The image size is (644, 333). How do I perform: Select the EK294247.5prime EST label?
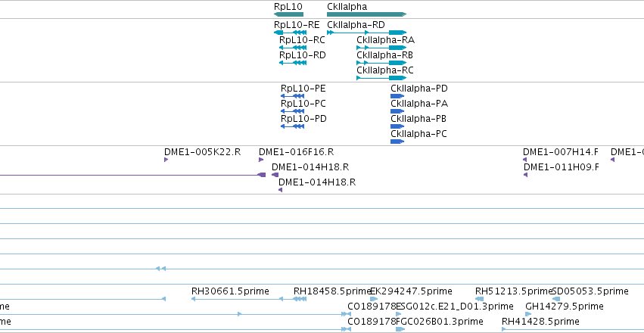click(x=411, y=291)
